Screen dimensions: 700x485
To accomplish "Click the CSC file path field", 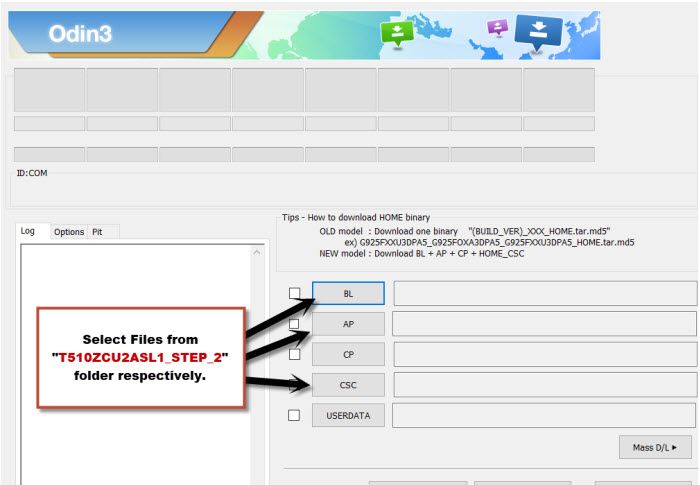I will [545, 385].
